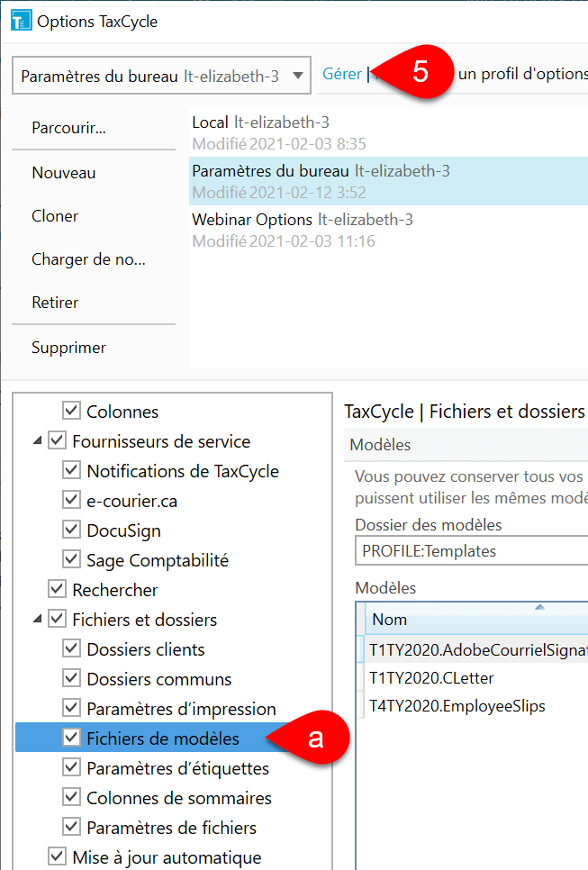Collapse the Fichiers et dossiers node
The height and width of the screenshot is (870, 588).
point(37,620)
